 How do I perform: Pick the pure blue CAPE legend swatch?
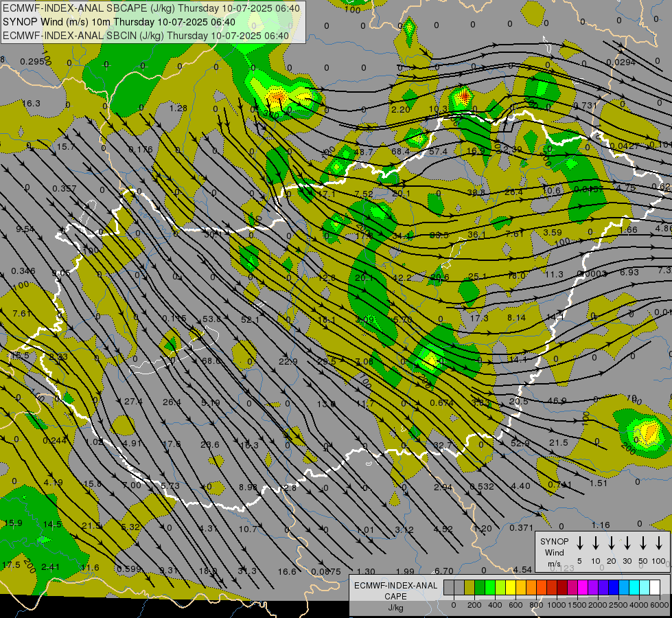tap(614, 588)
